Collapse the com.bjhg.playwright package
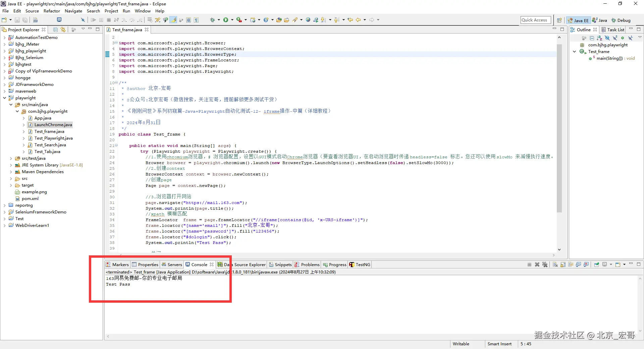Screen dimensions: 644x349 click(17, 111)
